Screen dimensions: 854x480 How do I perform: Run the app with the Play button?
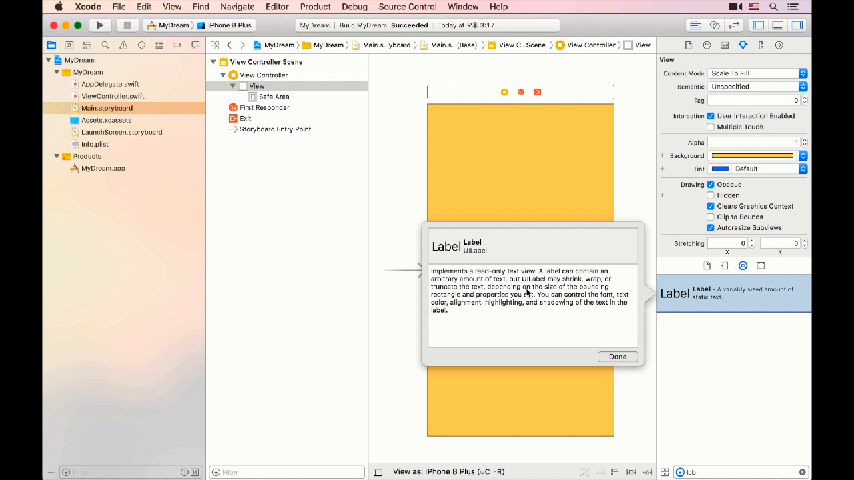[100, 25]
